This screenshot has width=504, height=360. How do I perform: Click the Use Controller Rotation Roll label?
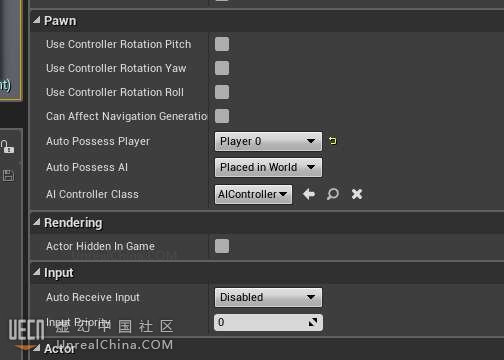[115, 92]
